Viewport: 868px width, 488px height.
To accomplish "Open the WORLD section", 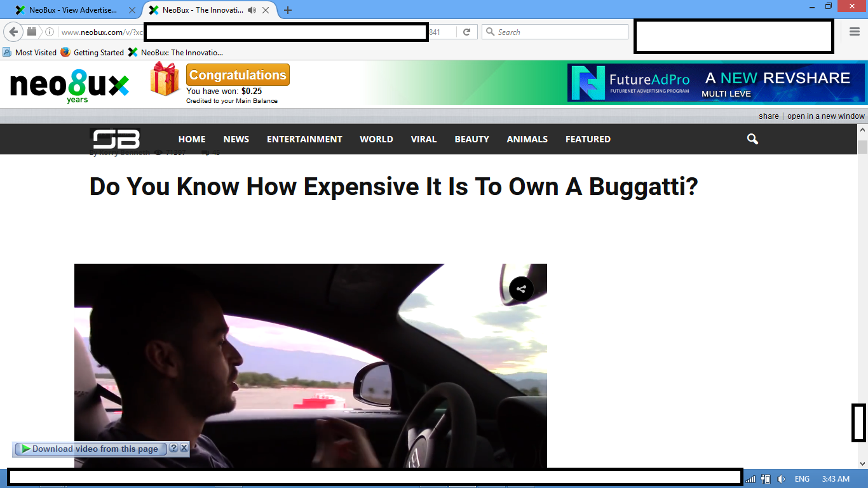I will coord(376,139).
